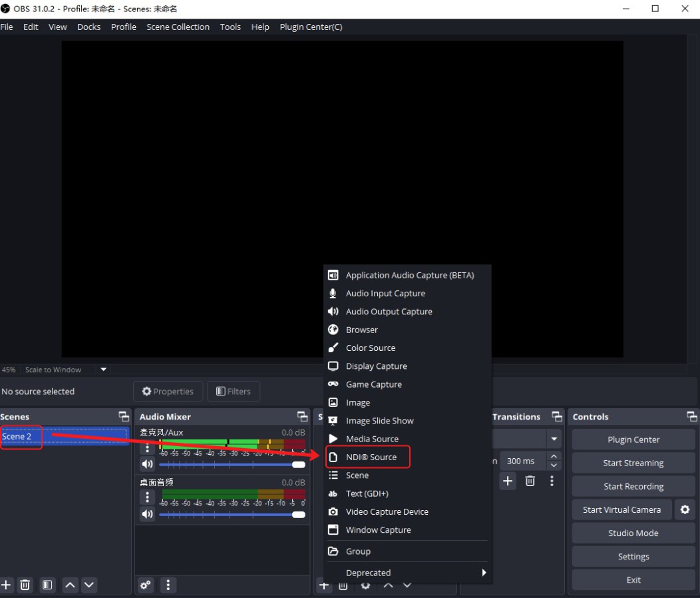Choose Video Capture Device source
The height and width of the screenshot is (598, 700).
tap(407, 511)
